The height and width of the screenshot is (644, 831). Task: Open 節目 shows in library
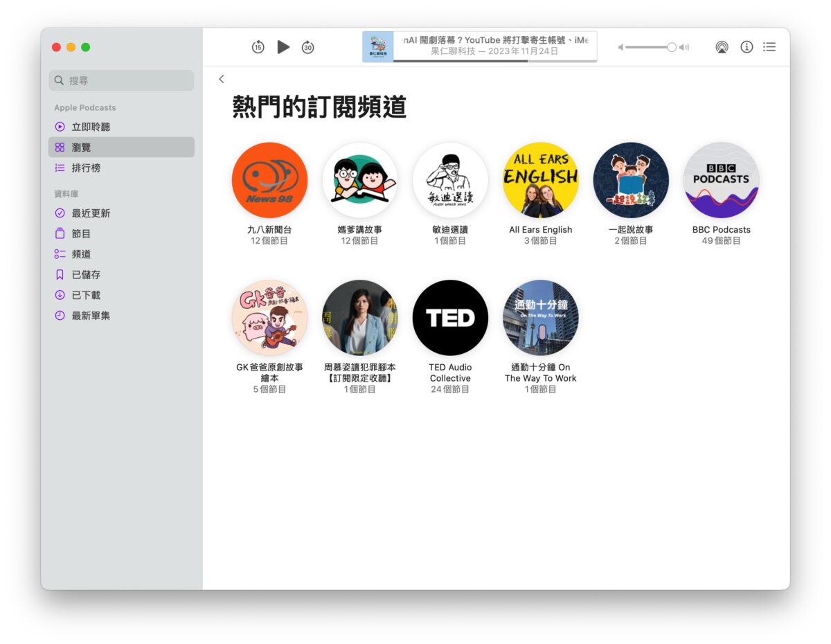[x=121, y=234]
